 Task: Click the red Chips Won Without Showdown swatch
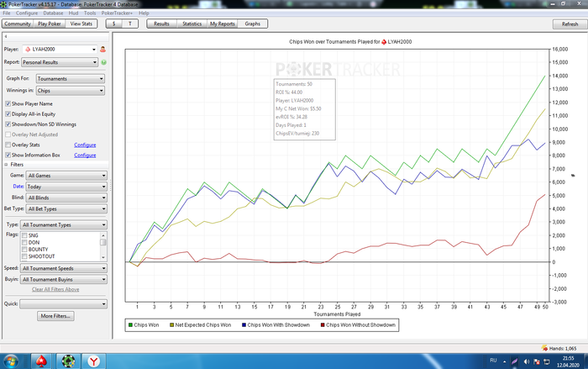[323, 325]
